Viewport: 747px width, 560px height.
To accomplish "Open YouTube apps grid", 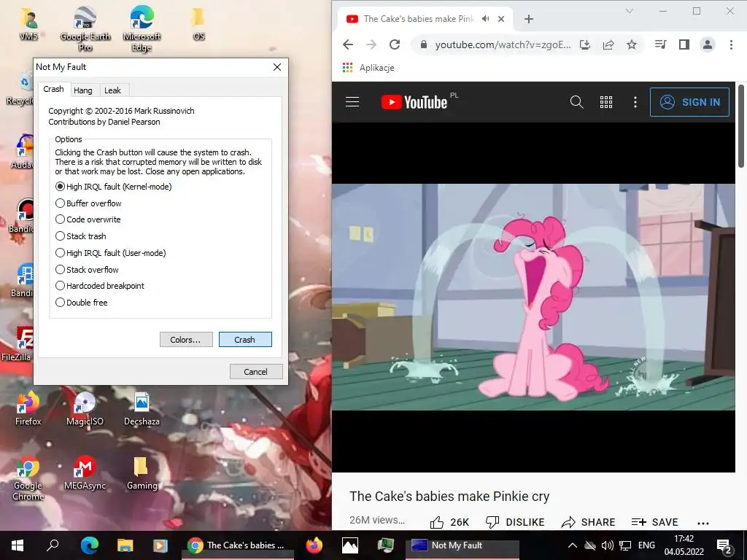I will tap(606, 102).
